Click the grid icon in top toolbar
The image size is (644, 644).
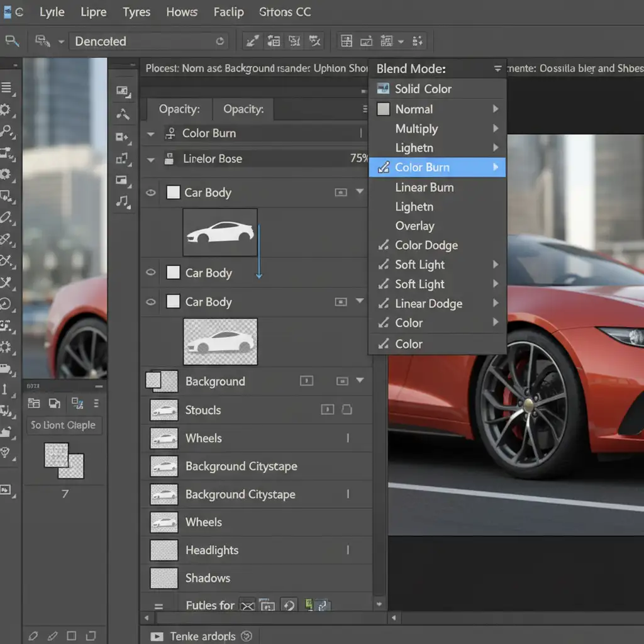tap(346, 42)
